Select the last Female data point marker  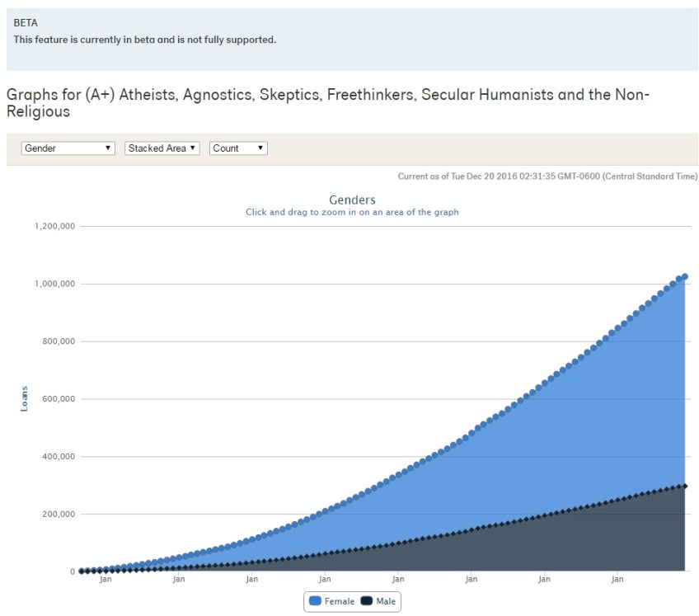click(x=684, y=277)
